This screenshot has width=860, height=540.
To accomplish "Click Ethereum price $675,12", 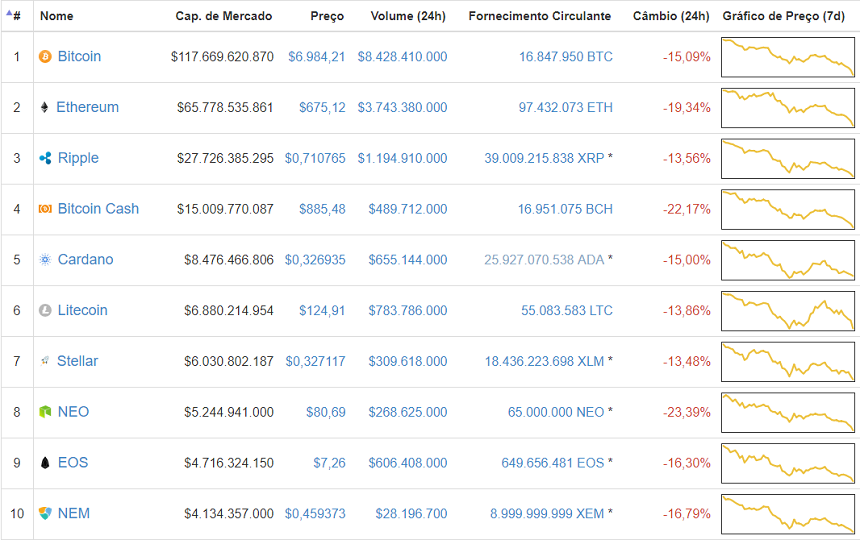I will tap(322, 108).
